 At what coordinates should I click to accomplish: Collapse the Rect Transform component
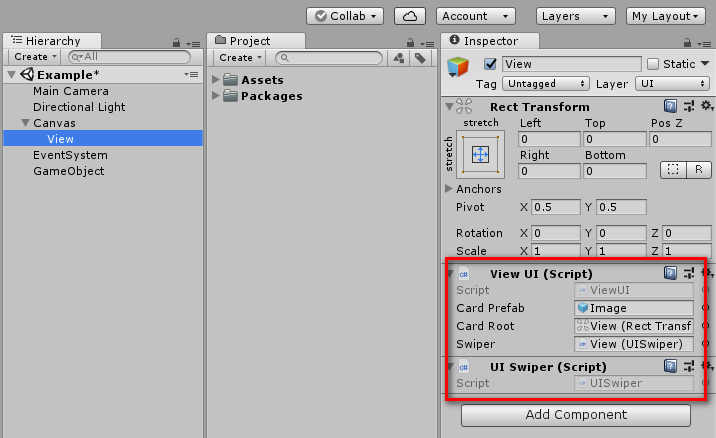tap(449, 107)
